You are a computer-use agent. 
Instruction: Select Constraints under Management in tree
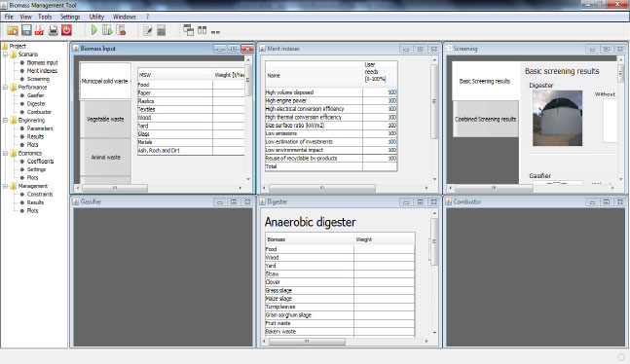(x=40, y=194)
